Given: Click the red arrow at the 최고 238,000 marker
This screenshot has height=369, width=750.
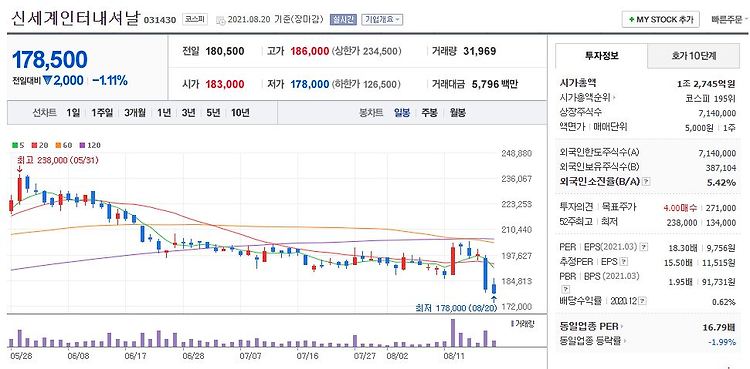Looking at the screenshot, I should [x=19, y=169].
